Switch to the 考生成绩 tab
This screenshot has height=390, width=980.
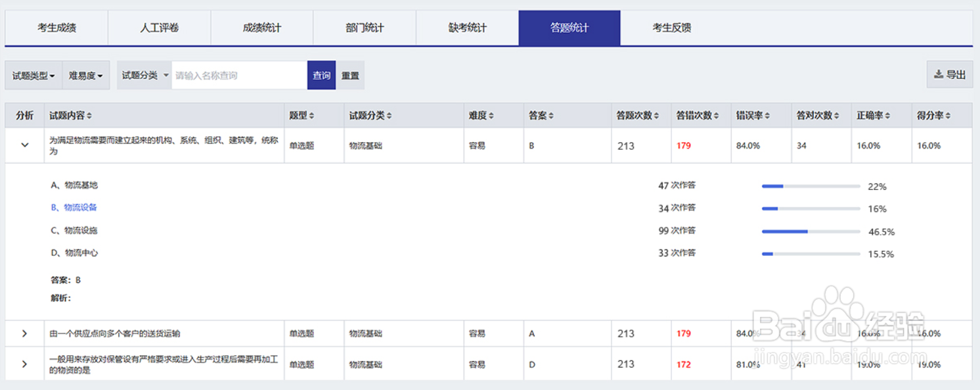point(56,28)
